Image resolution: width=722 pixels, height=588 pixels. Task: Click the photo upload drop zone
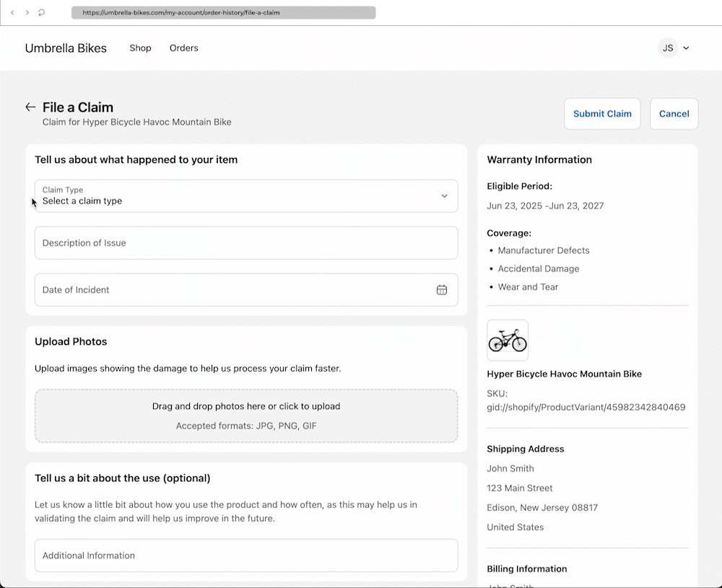click(x=246, y=416)
